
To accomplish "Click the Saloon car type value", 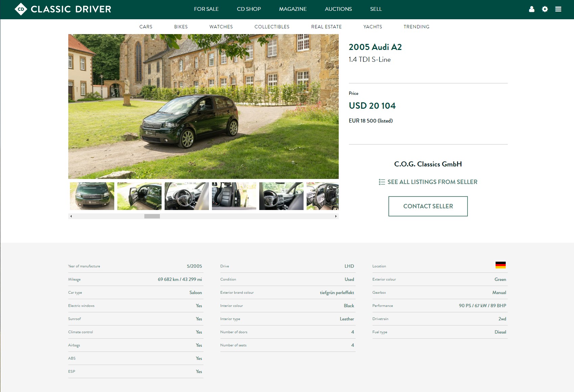I will point(196,292).
